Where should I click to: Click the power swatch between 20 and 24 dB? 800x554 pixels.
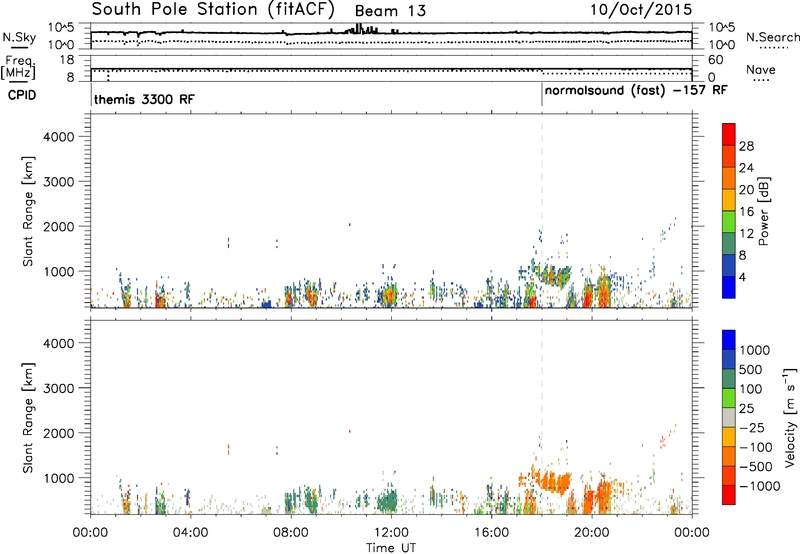pos(729,178)
